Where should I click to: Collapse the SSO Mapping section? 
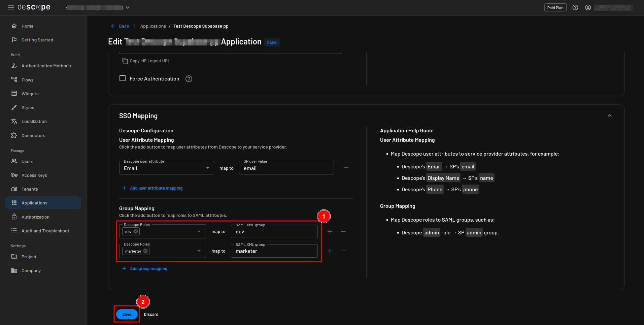pos(609,116)
